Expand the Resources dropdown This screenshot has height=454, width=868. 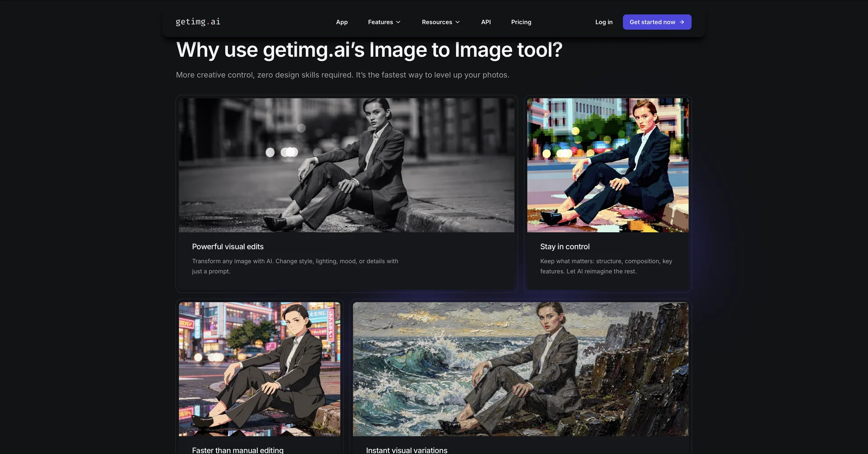pos(437,22)
